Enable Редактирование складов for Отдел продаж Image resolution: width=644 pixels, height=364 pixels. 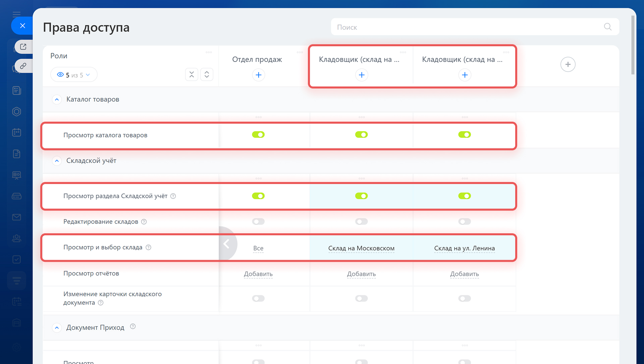[x=258, y=222]
